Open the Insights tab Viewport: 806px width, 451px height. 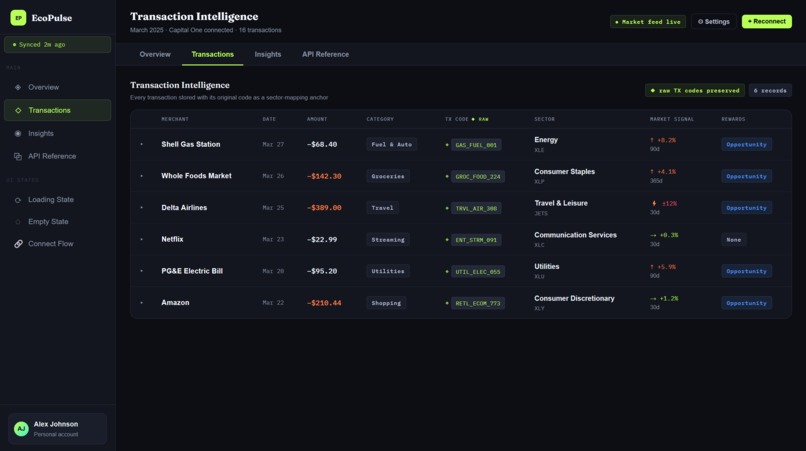[268, 55]
